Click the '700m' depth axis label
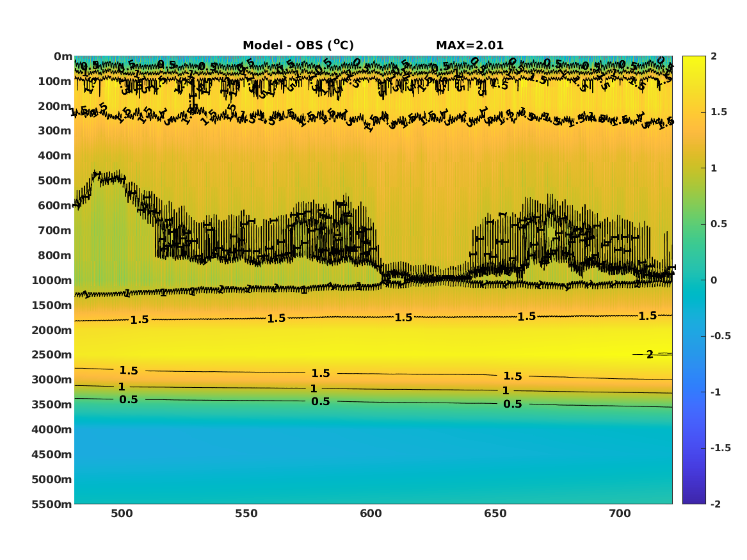 click(x=55, y=230)
